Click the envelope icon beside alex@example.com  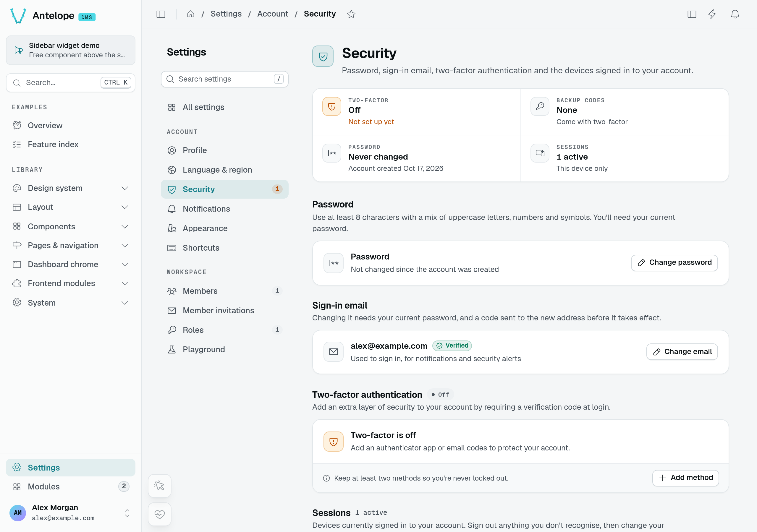pos(333,352)
